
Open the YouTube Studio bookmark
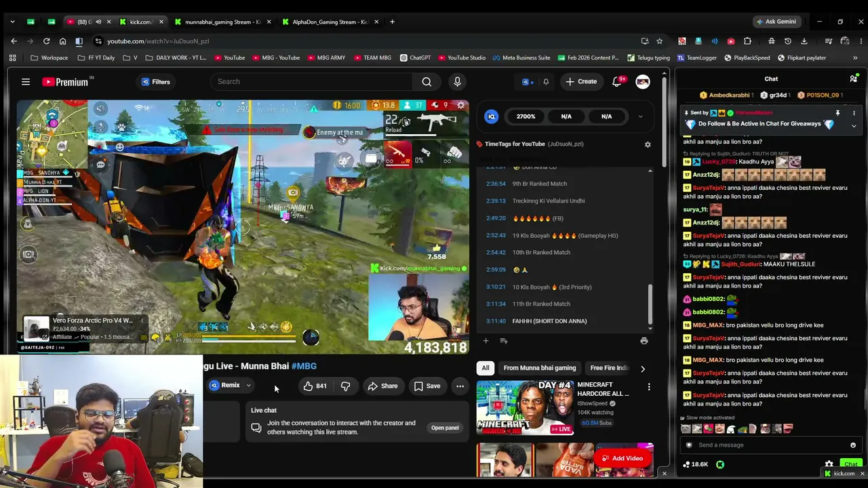pyautogui.click(x=462, y=58)
